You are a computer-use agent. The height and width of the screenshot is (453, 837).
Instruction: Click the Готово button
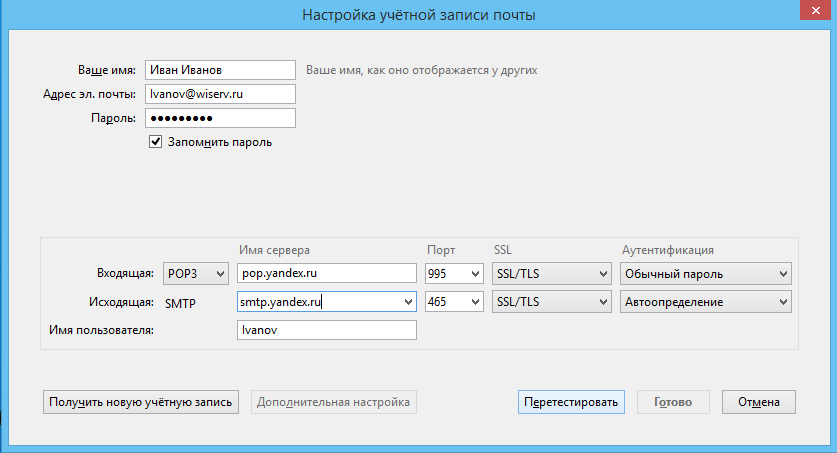click(673, 402)
